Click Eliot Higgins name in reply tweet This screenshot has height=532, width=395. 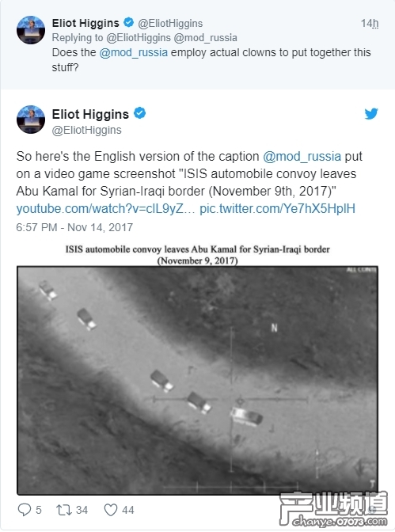click(85, 23)
